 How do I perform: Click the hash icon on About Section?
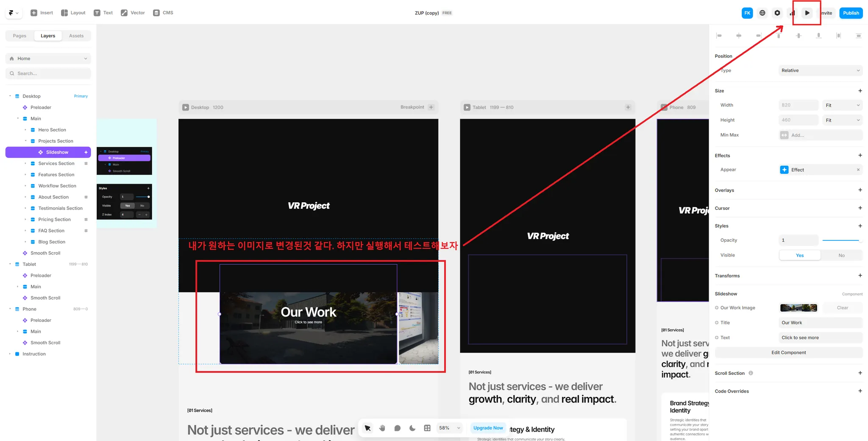pos(86,197)
